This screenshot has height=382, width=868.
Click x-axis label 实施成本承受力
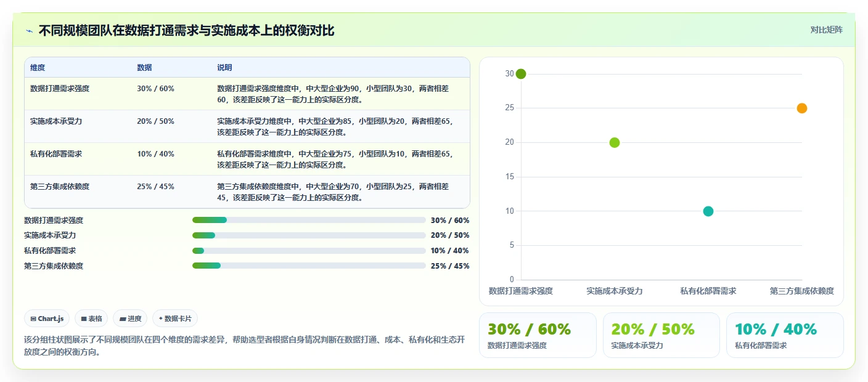point(615,291)
